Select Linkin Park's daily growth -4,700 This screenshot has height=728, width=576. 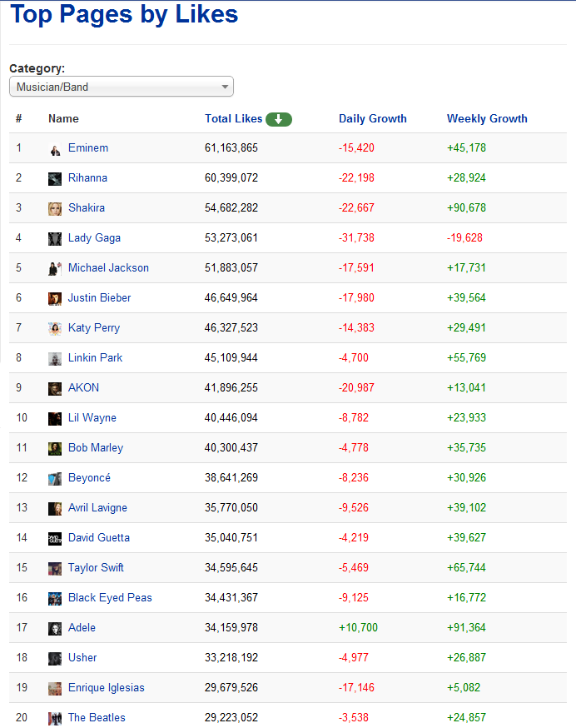(354, 358)
